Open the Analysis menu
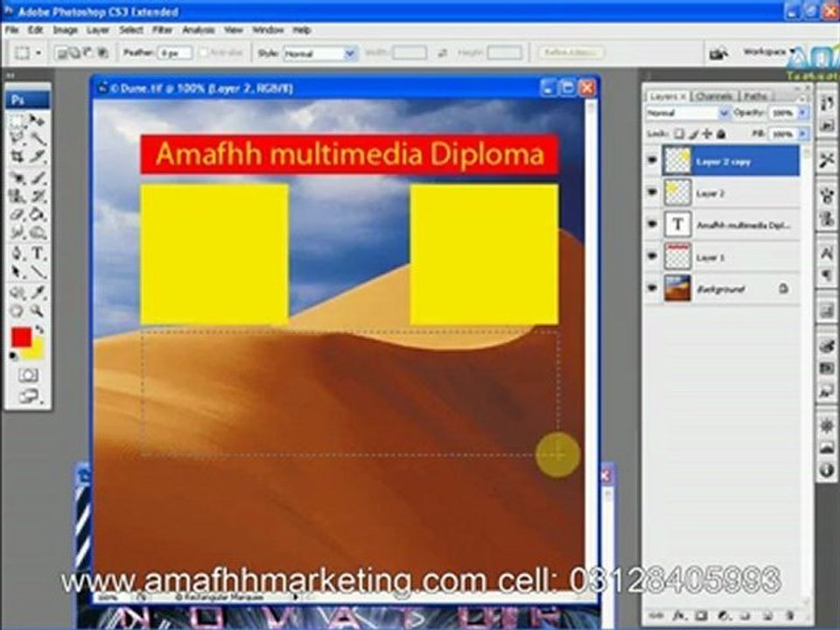840x630 pixels. [199, 30]
